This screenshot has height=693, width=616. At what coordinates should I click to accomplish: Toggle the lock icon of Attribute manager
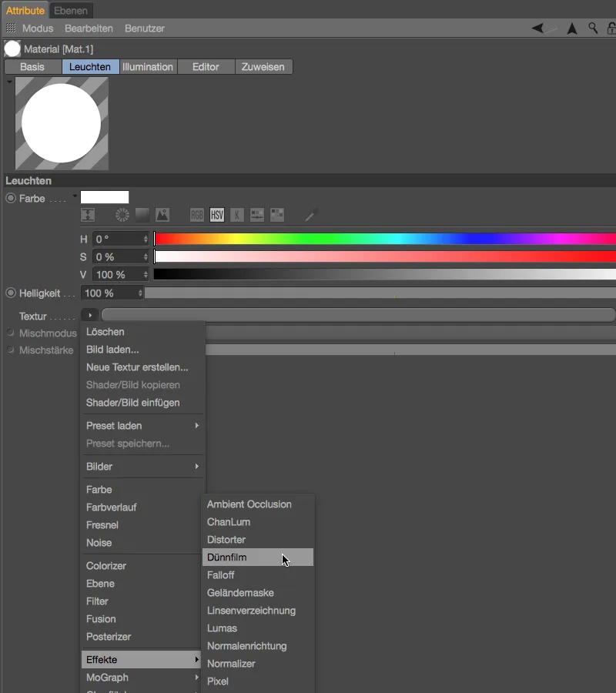click(x=611, y=28)
